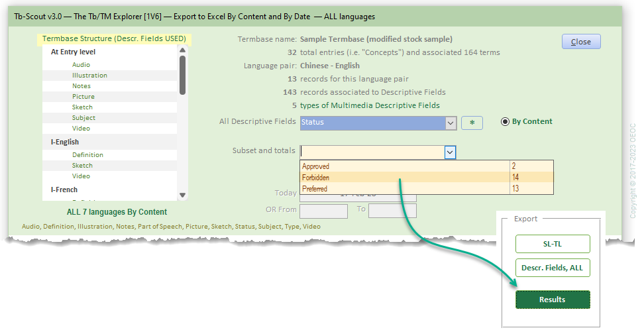Select Audio under At Entry level
This screenshot has width=644, height=334.
[x=81, y=65]
